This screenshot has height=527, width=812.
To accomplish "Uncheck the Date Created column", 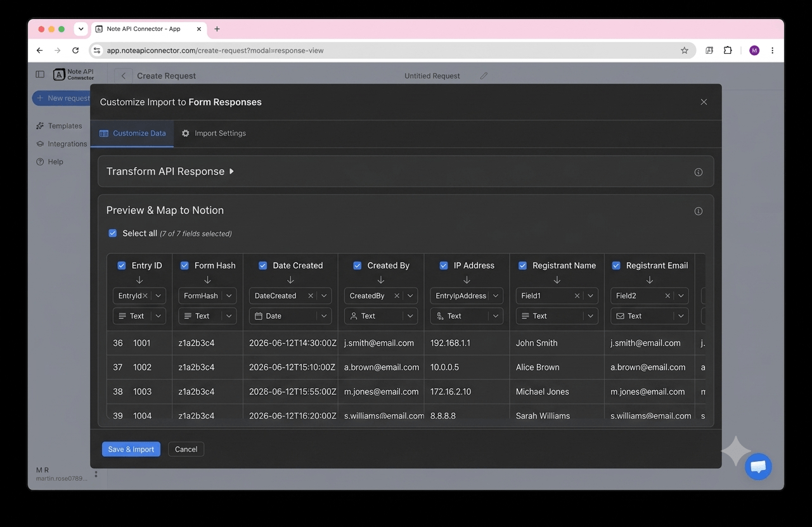I will [262, 265].
